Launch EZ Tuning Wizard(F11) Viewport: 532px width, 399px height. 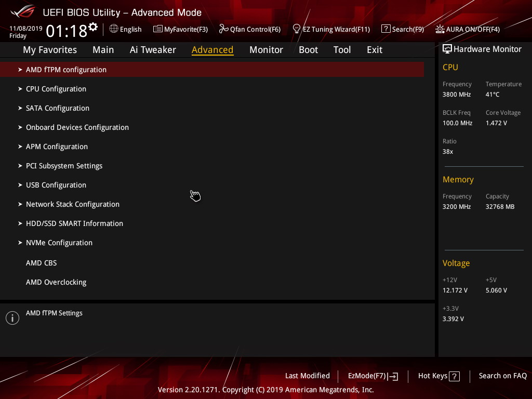[x=336, y=29]
